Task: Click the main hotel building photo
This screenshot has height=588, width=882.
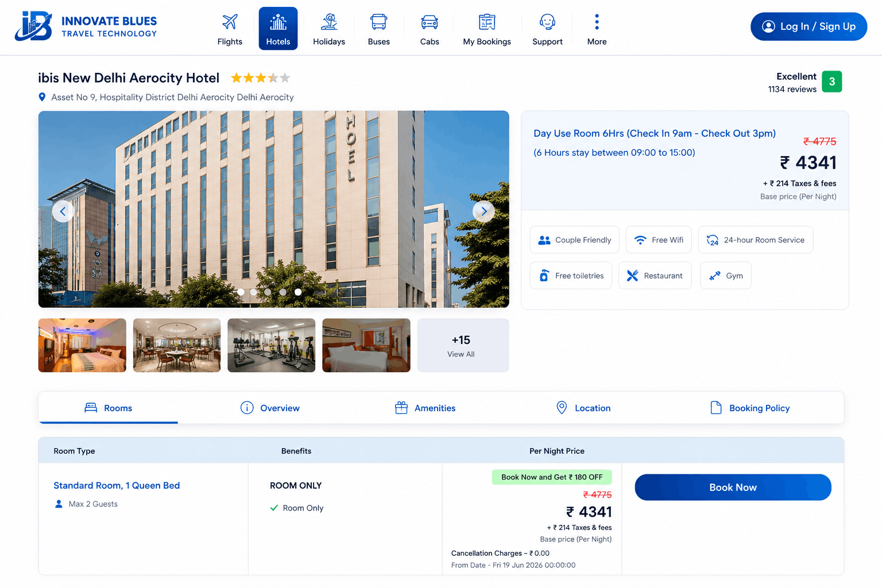Action: 273,209
